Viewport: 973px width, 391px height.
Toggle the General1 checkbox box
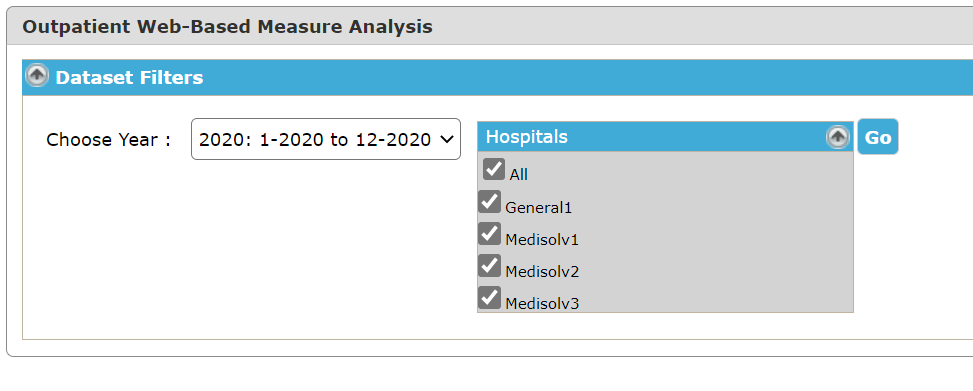[x=490, y=202]
